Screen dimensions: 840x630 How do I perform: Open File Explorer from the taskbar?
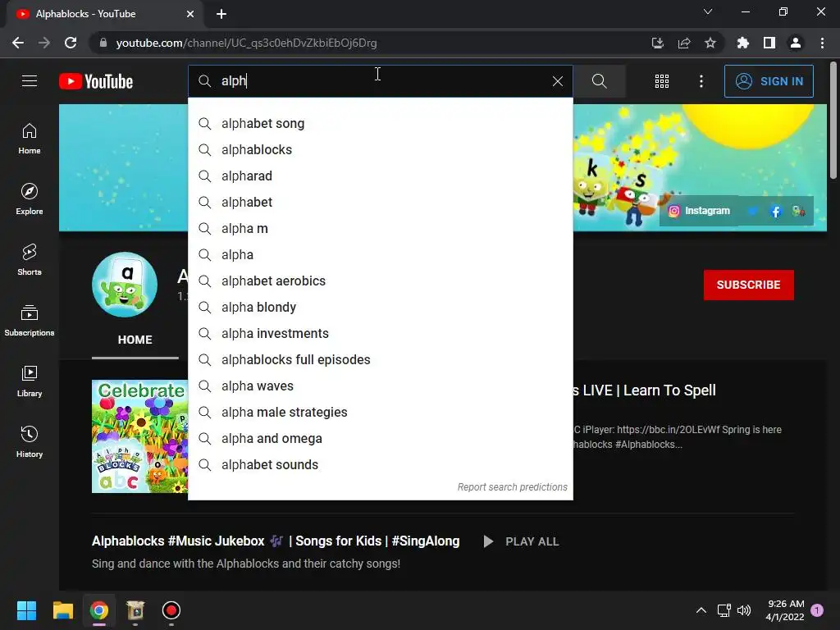[62, 610]
